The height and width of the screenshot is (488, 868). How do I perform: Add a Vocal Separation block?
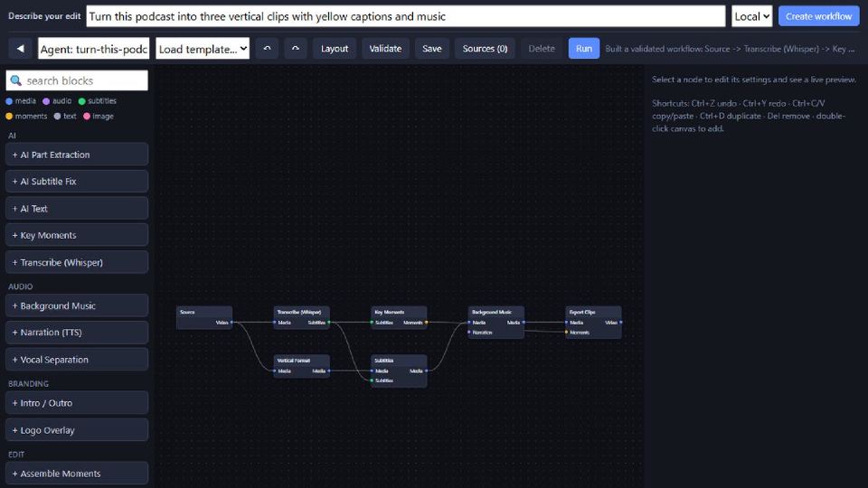click(x=77, y=360)
